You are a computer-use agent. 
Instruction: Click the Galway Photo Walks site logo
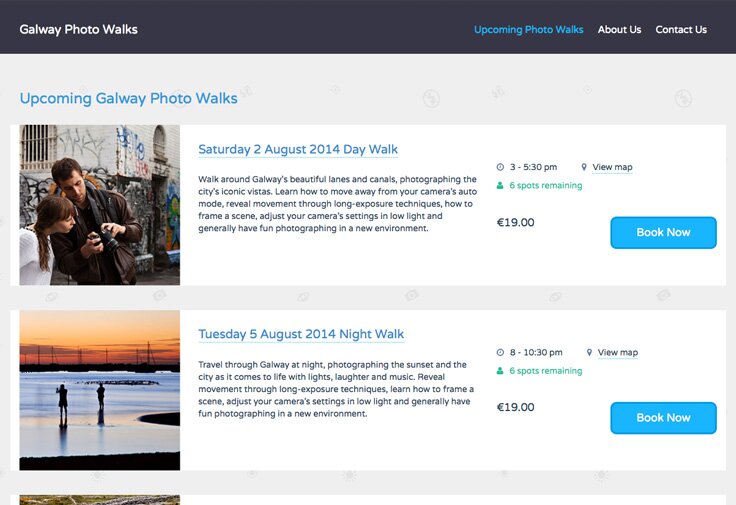pyautogui.click(x=79, y=30)
